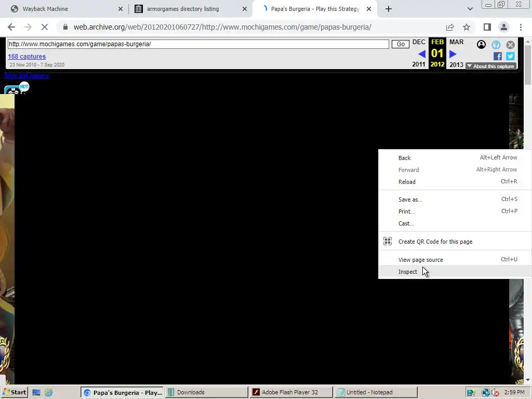Switch to Downloads taskbar window
Image resolution: width=532 pixels, height=399 pixels.
click(207, 392)
